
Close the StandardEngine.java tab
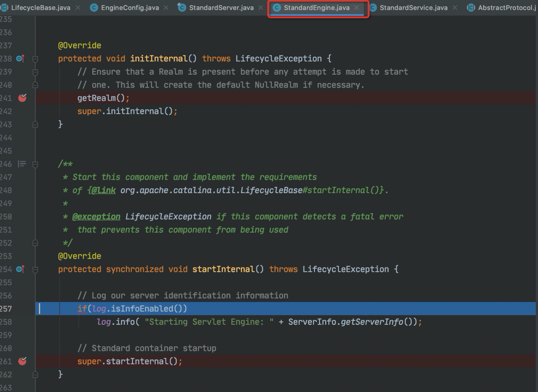click(x=357, y=8)
